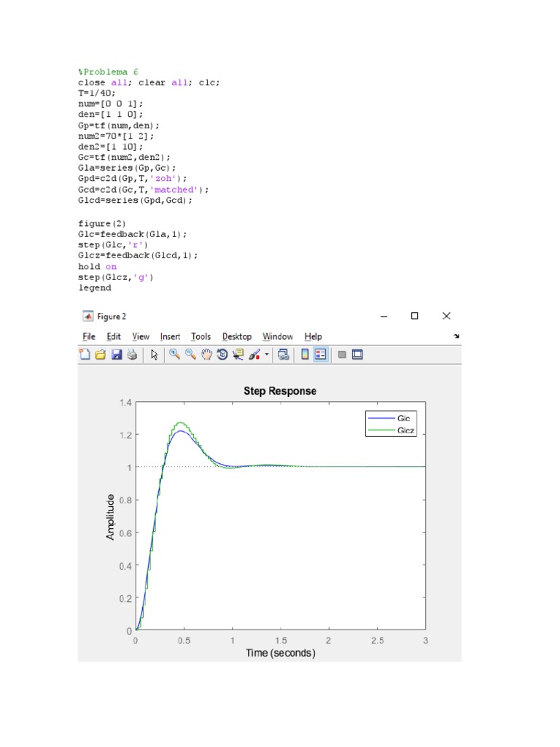Open the View menu
Image resolution: width=560 pixels, height=747 pixels.
pos(141,336)
